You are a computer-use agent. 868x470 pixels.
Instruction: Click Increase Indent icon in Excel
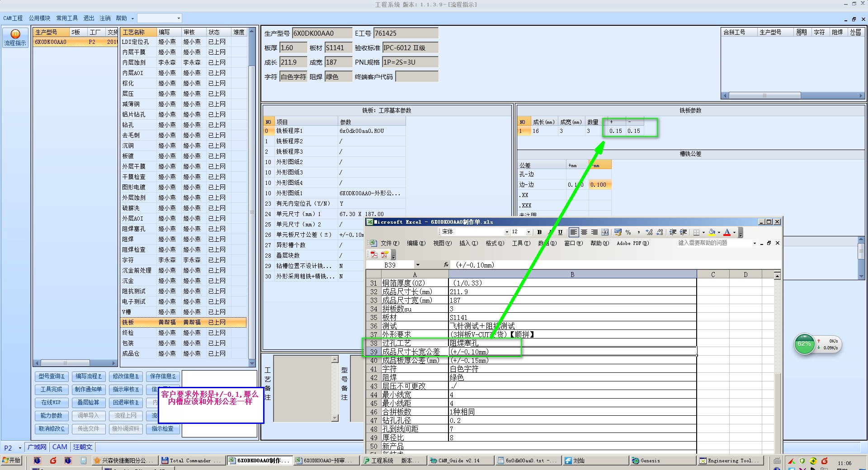pyautogui.click(x=683, y=232)
